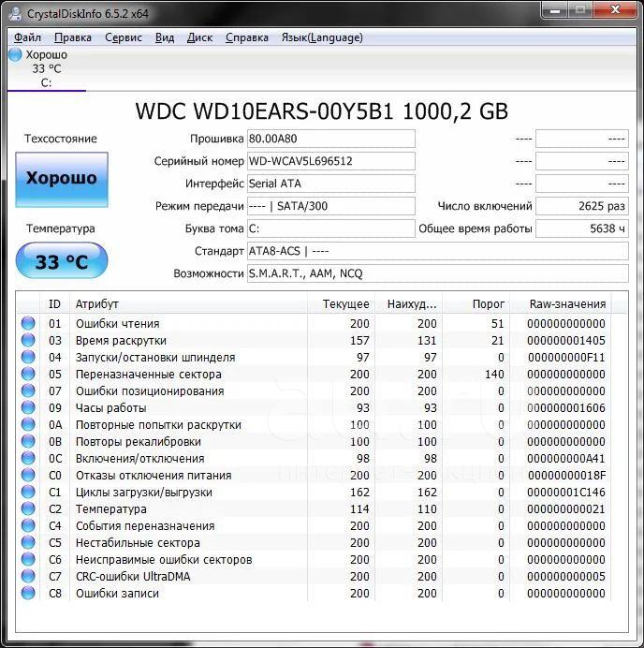Viewport: 644px width, 648px height.
Task: Minimize the CrystalDiskInfo window
Action: point(555,10)
